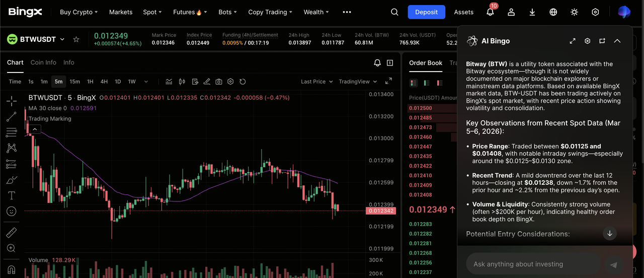Click the download app icon in header
Screen dimensions: 644x278
[532, 12]
